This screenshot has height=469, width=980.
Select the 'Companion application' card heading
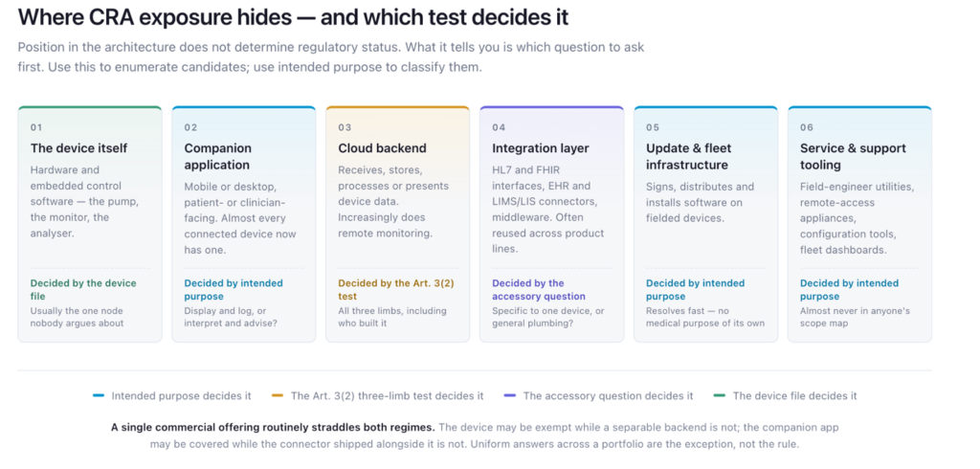(x=217, y=156)
